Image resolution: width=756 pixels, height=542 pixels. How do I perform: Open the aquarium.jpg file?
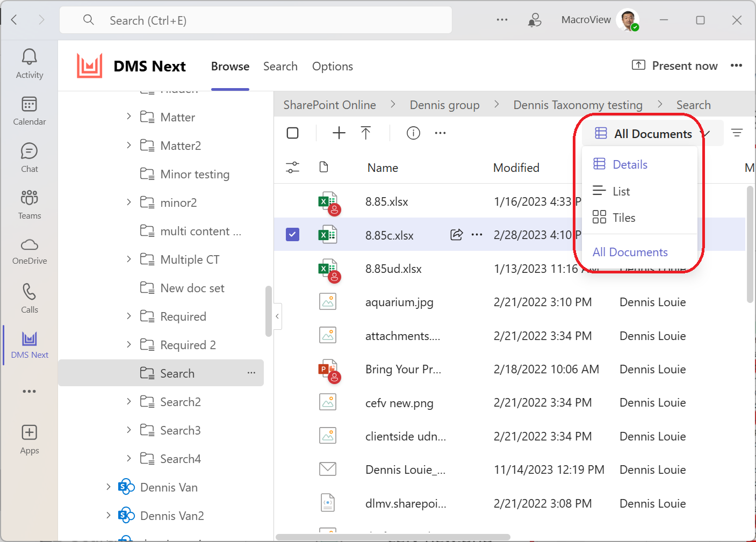(x=399, y=302)
